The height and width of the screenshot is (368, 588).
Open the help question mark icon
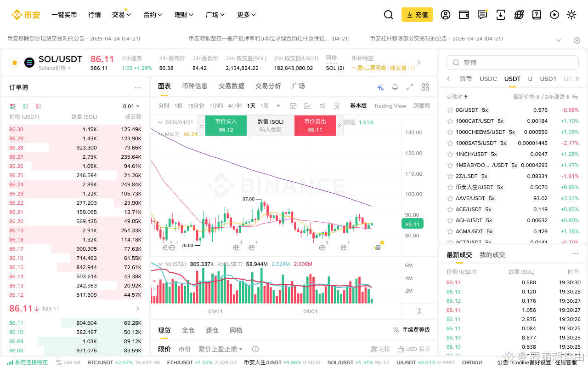(537, 15)
